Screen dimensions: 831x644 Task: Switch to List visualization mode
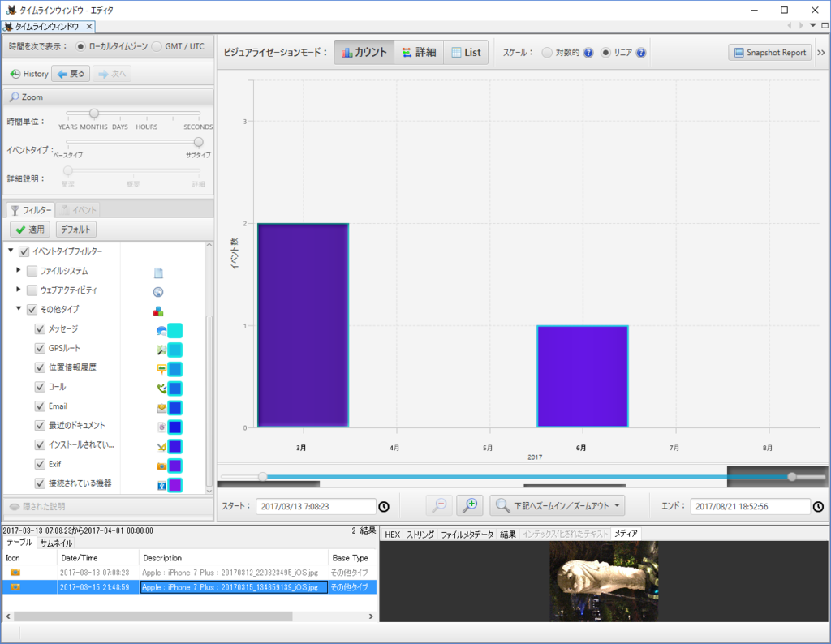(466, 53)
